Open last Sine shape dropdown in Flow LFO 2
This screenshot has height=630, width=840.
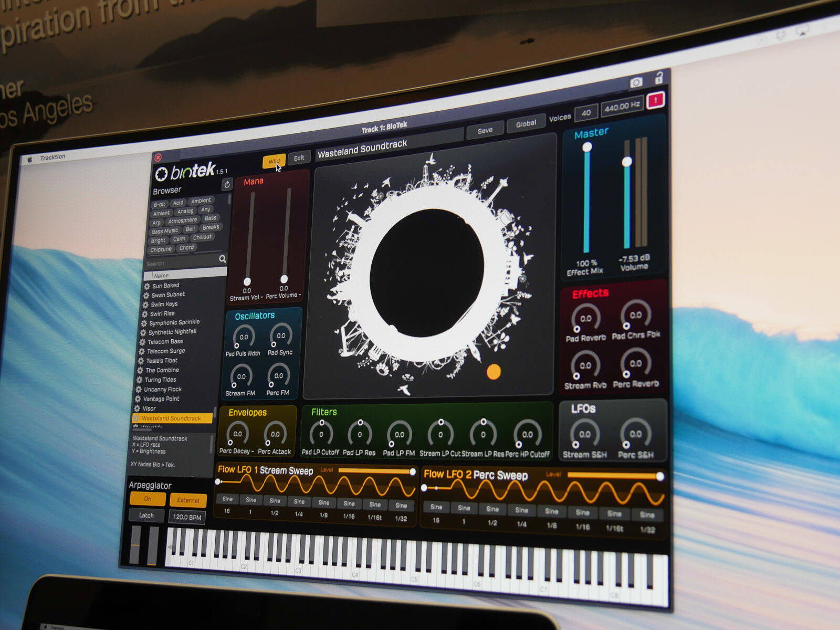647,515
